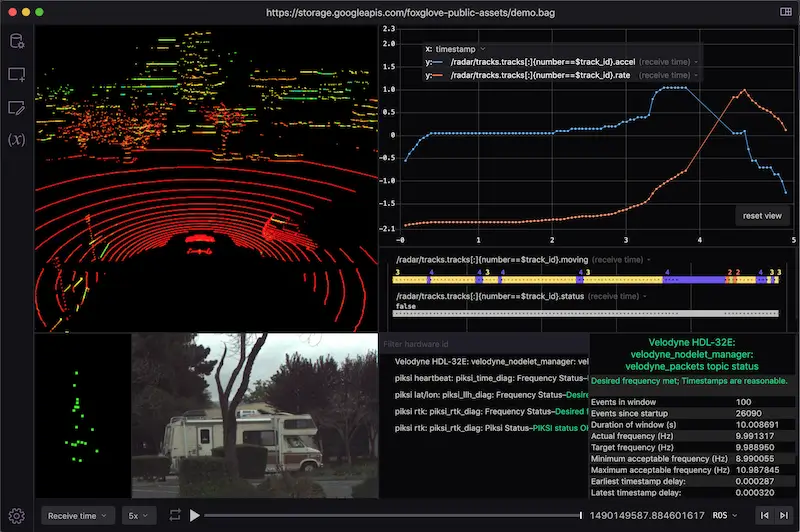Click the green radar points panel

click(x=83, y=415)
